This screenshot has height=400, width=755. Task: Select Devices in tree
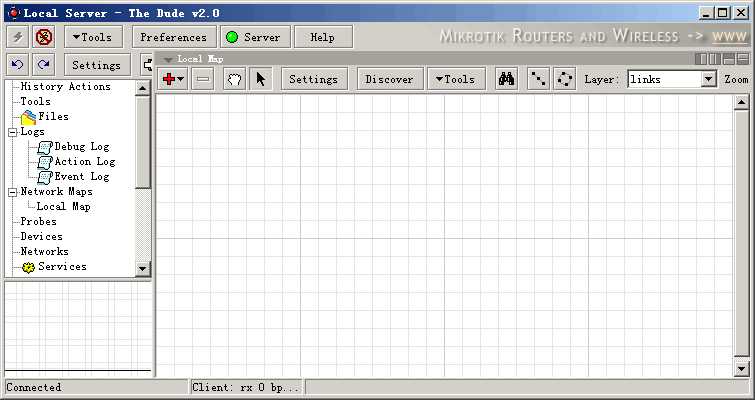click(x=41, y=236)
